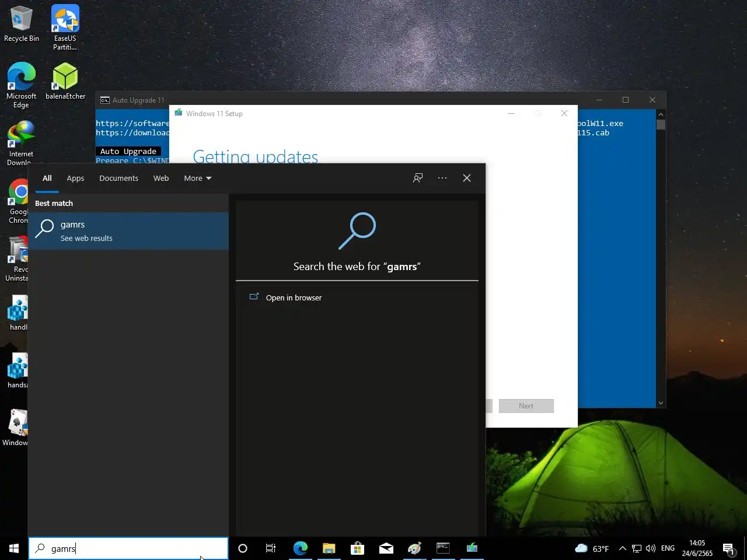Open weather widget showing 63°F
747x560 pixels.
pyautogui.click(x=592, y=548)
